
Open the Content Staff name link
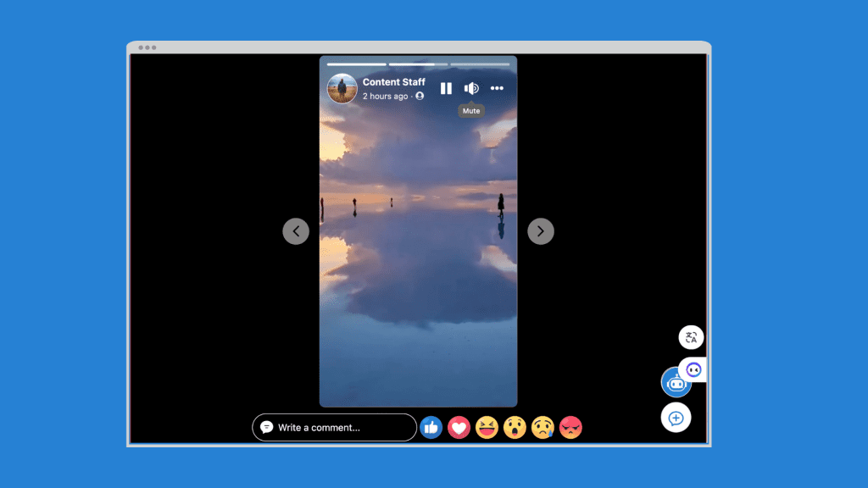point(394,82)
